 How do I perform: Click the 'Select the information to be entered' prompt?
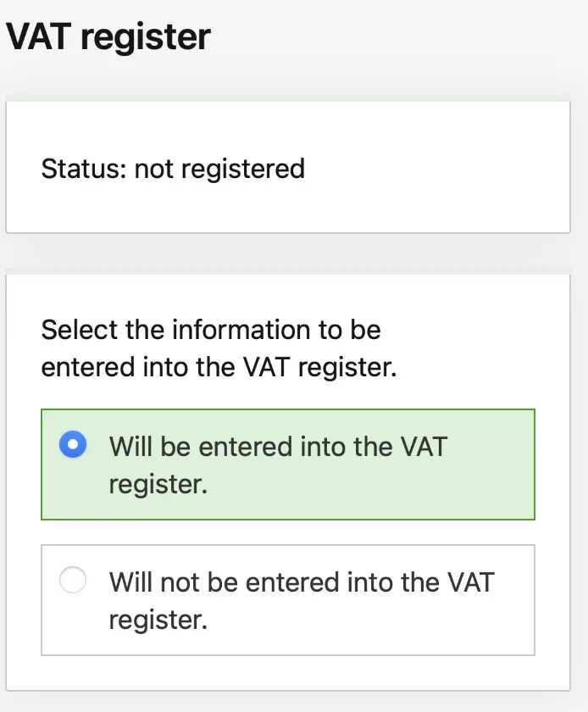pos(219,348)
